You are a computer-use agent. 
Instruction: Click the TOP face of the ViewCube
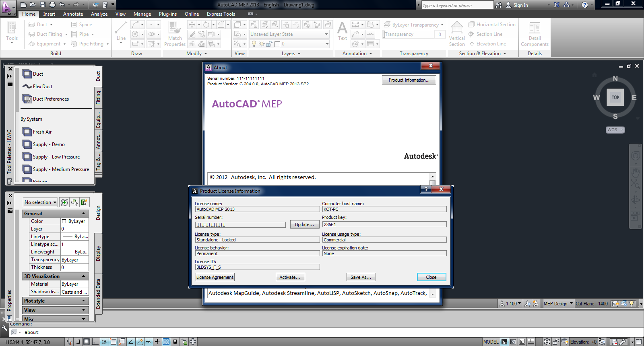pos(615,97)
